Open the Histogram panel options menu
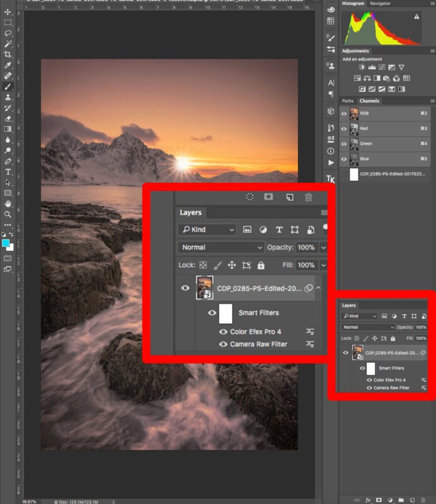 click(x=432, y=4)
